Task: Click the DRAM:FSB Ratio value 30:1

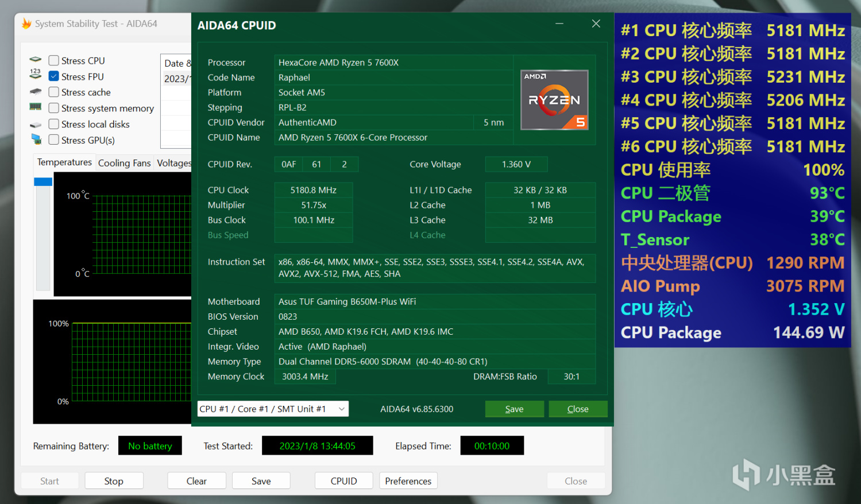Action: tap(572, 377)
